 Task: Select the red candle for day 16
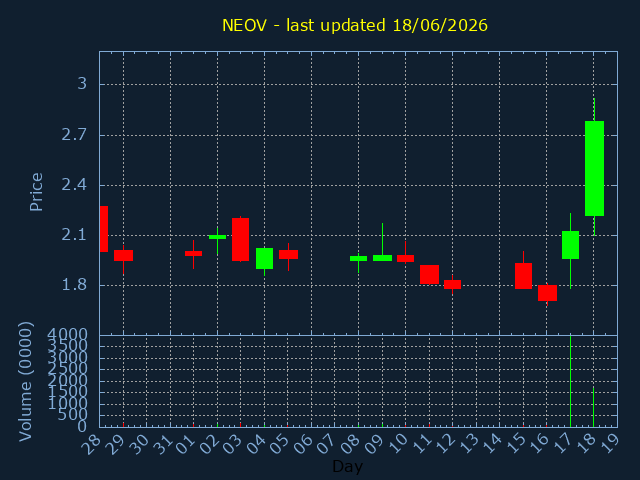click(x=547, y=293)
